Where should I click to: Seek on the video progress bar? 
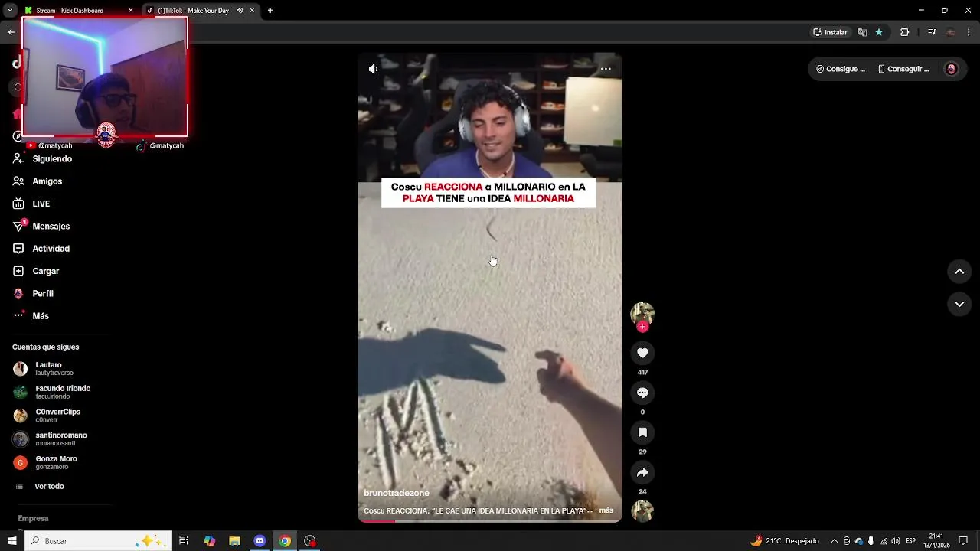[x=490, y=521]
